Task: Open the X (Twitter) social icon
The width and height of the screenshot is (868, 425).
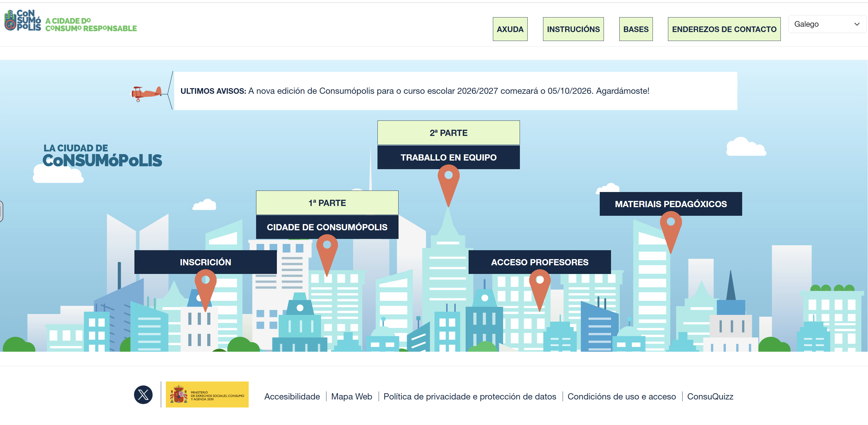Action: click(x=143, y=394)
